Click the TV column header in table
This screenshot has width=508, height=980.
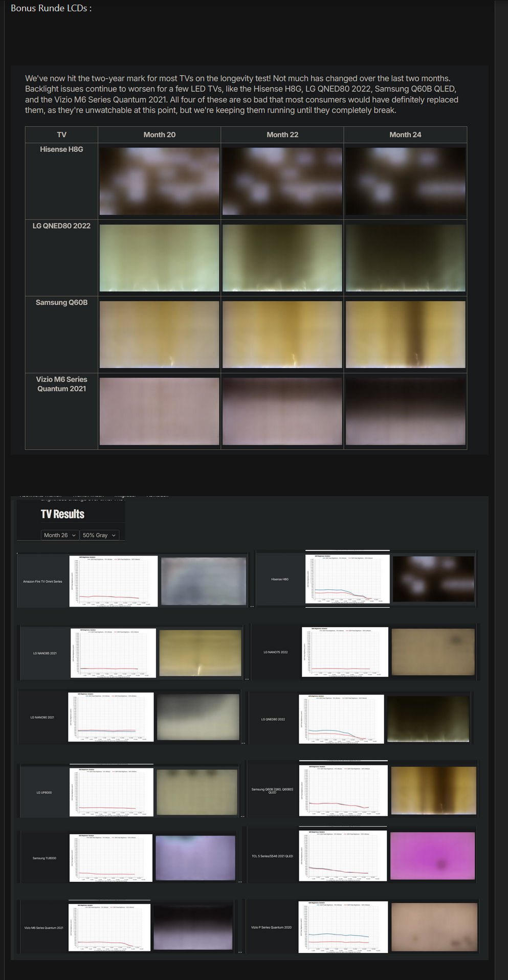[61, 135]
